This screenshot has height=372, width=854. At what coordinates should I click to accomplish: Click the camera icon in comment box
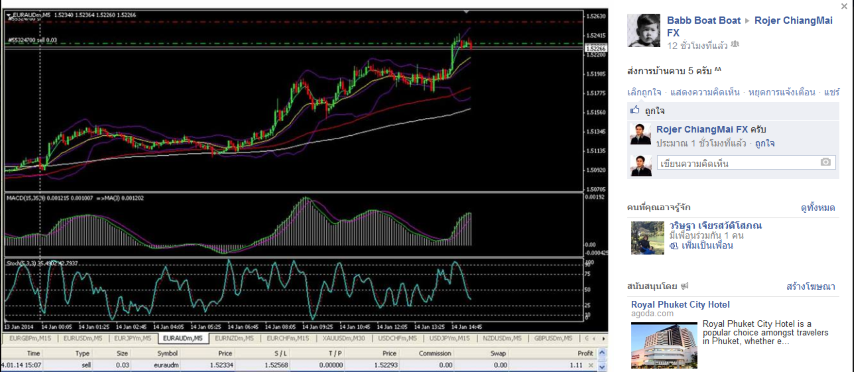coord(826,162)
